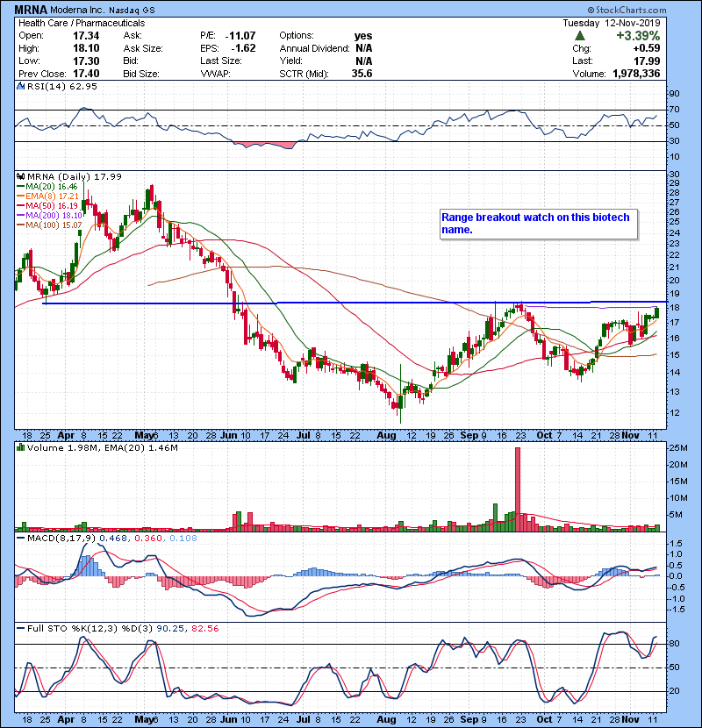The height and width of the screenshot is (728, 702).
Task: Click the Prev Close value 17.40
Action: point(86,74)
